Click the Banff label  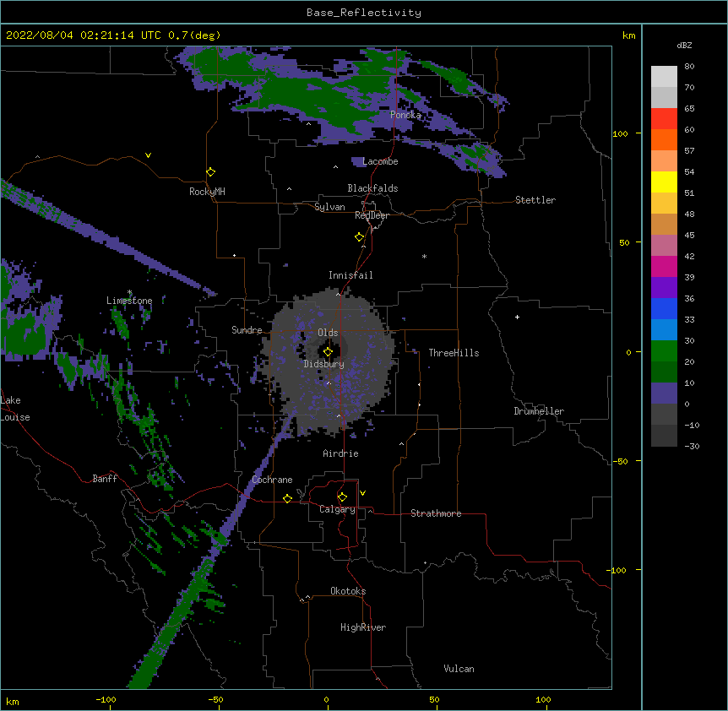pyautogui.click(x=105, y=479)
